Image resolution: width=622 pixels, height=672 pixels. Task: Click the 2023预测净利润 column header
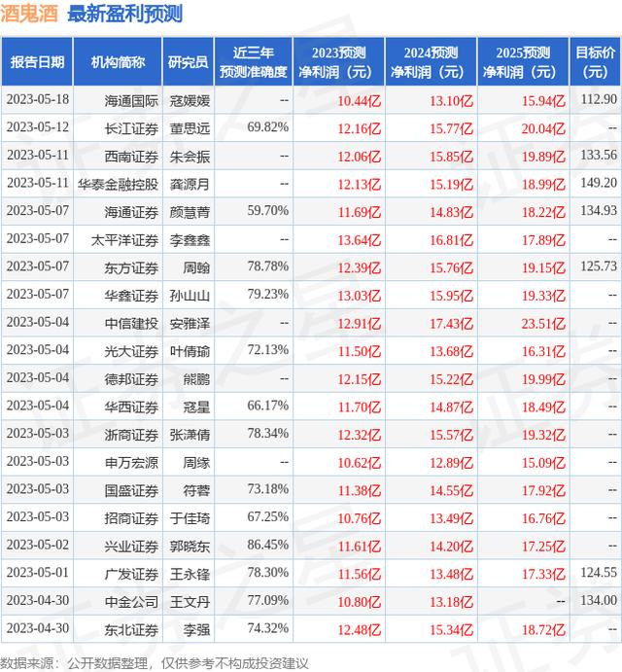339,62
